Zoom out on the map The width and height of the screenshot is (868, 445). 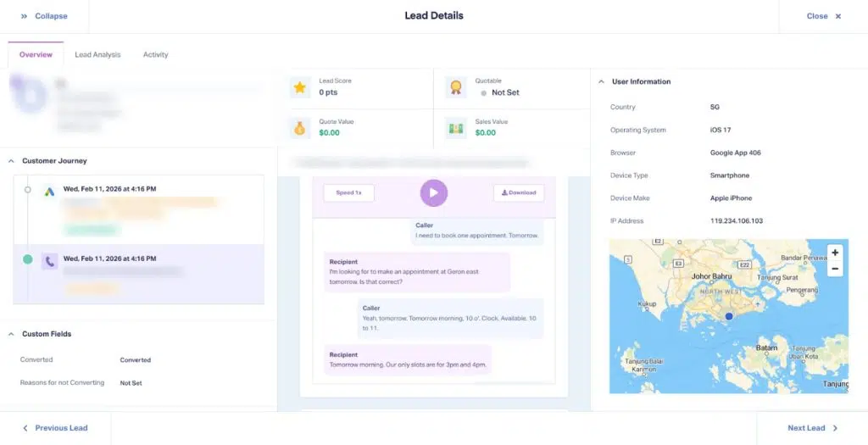click(835, 269)
